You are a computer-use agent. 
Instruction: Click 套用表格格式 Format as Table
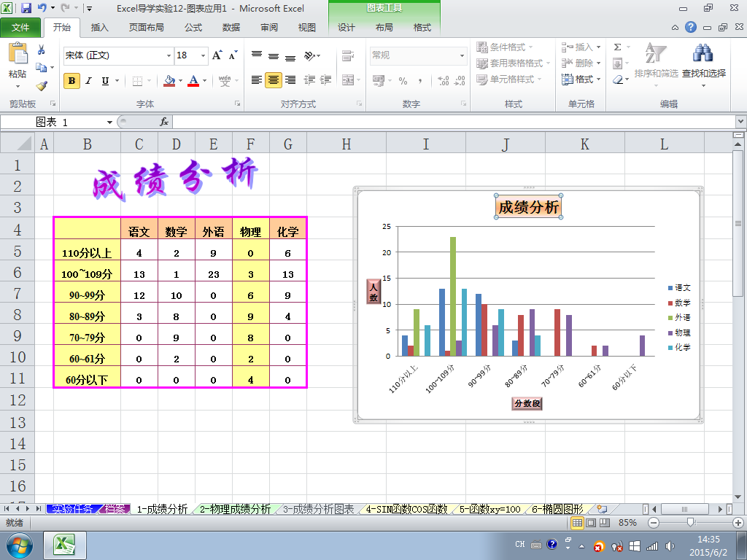(x=514, y=63)
